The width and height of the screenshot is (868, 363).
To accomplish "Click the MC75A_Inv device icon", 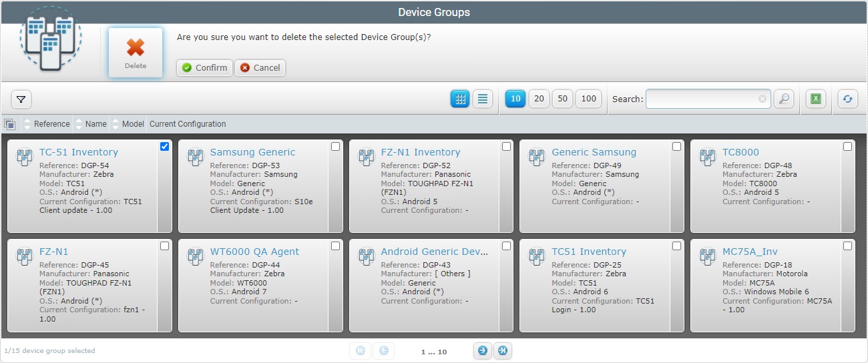I will tap(708, 256).
